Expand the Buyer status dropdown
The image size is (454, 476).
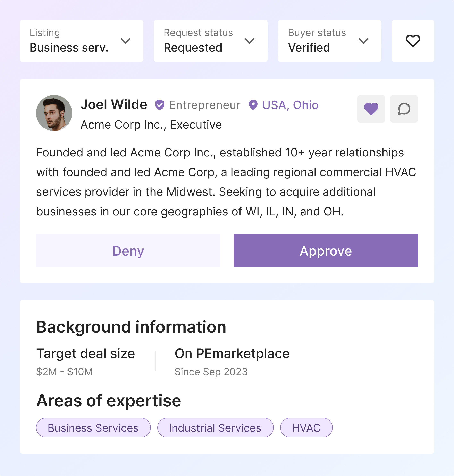coord(329,41)
